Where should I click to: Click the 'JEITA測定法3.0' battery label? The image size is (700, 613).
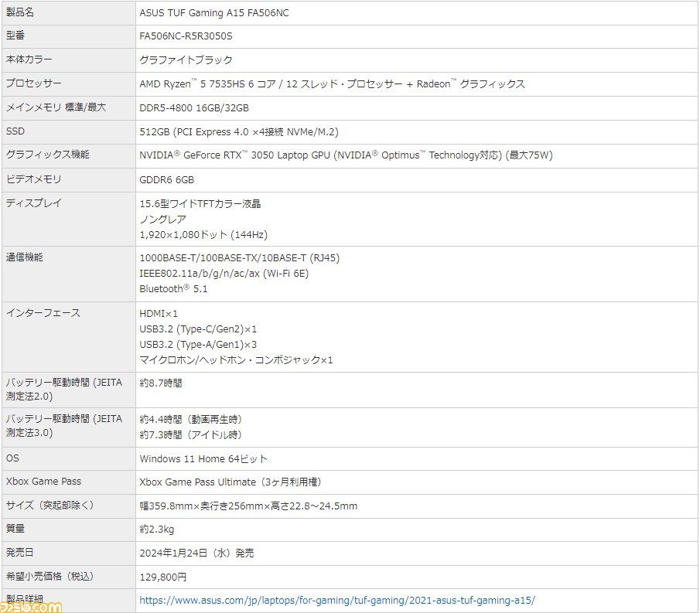click(x=64, y=426)
